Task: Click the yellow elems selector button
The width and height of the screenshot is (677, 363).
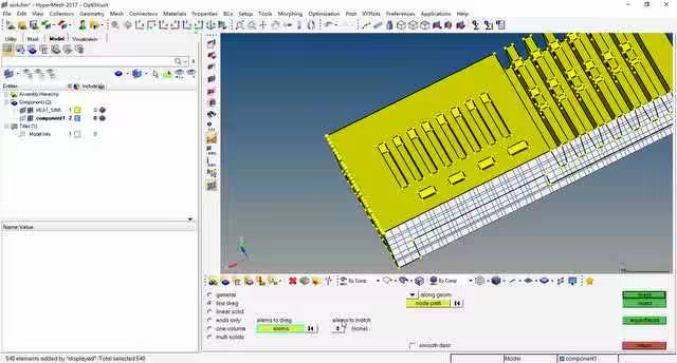Action: click(x=281, y=329)
